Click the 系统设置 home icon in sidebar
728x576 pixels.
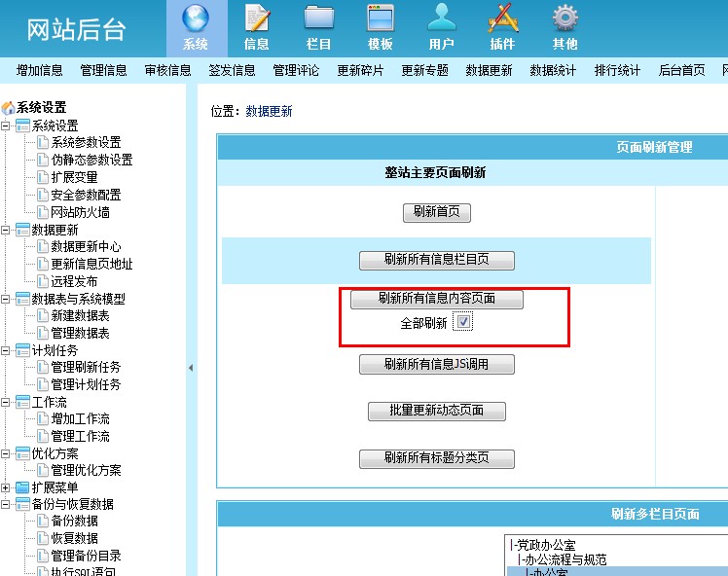8,108
